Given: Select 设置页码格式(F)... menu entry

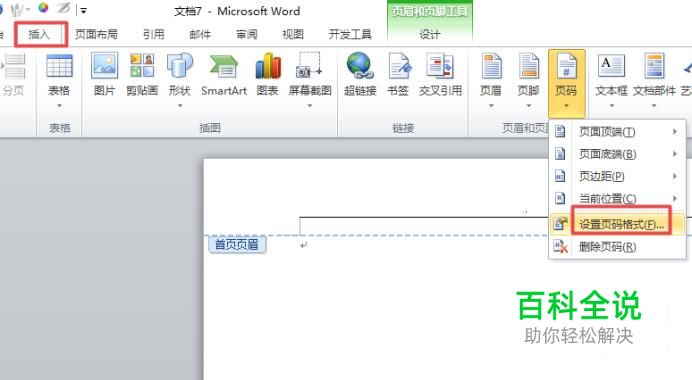Looking at the screenshot, I should (x=617, y=224).
